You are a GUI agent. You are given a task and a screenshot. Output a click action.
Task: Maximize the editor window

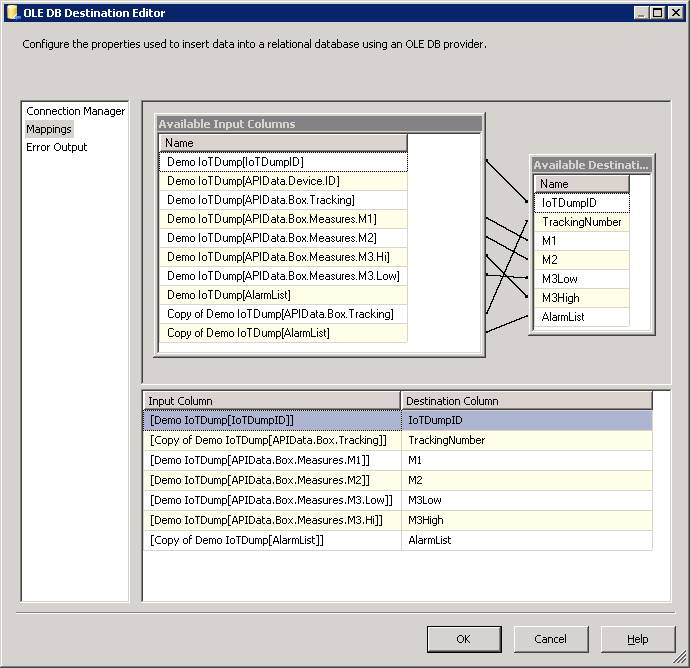pyautogui.click(x=657, y=13)
